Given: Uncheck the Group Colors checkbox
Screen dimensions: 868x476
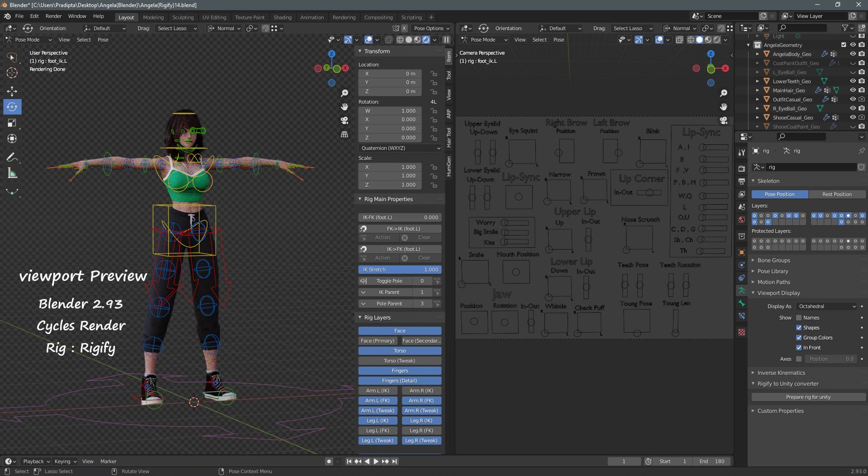Looking at the screenshot, I should tap(799, 338).
